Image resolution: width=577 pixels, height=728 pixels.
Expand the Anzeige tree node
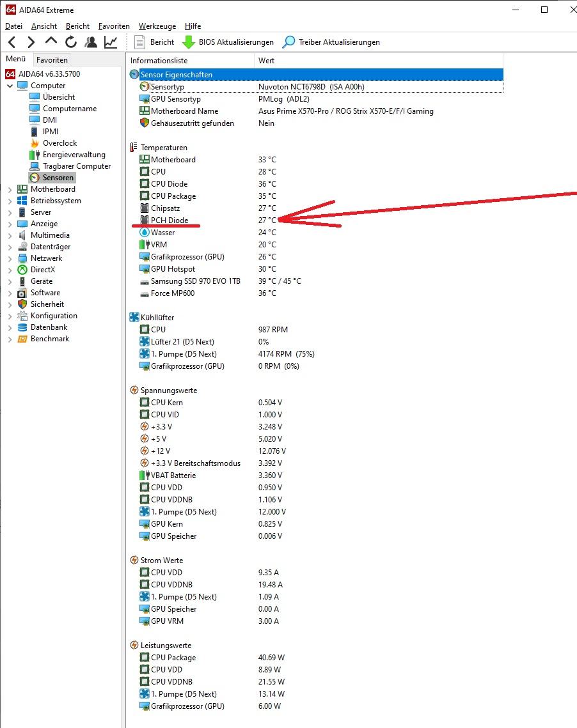(10, 224)
